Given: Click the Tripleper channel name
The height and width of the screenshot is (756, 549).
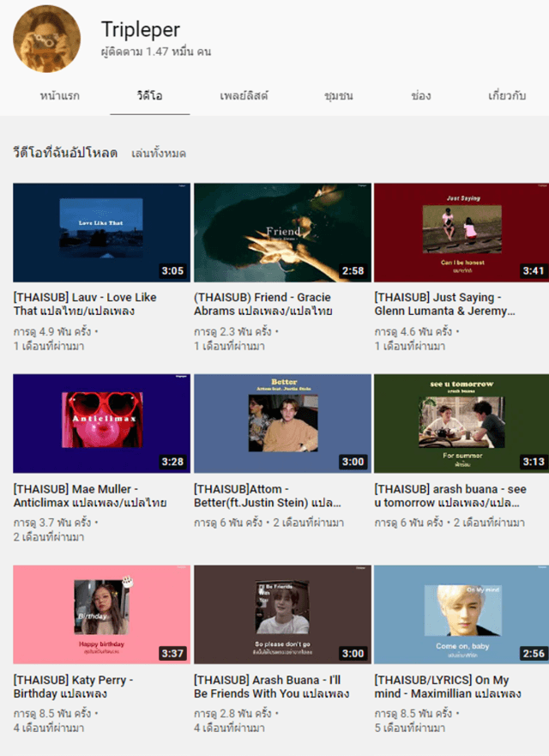Looking at the screenshot, I should click(x=141, y=30).
